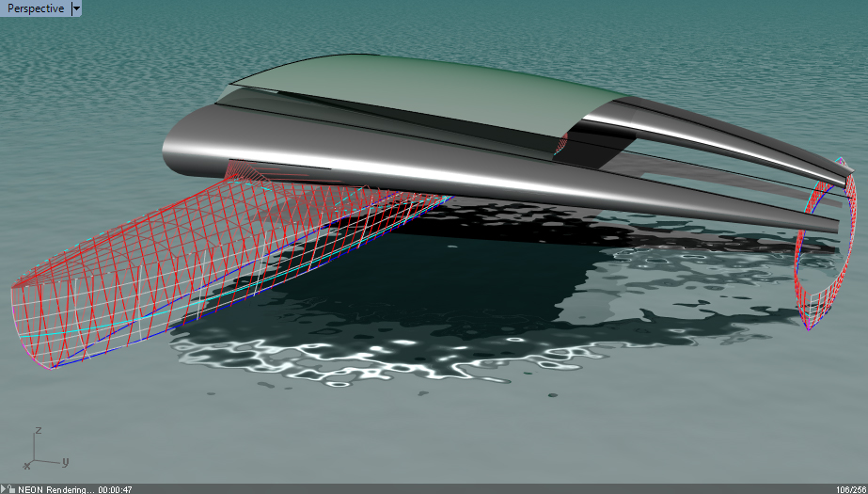Click the 'NEON Rendering... 00:00:47' status text

[75, 489]
